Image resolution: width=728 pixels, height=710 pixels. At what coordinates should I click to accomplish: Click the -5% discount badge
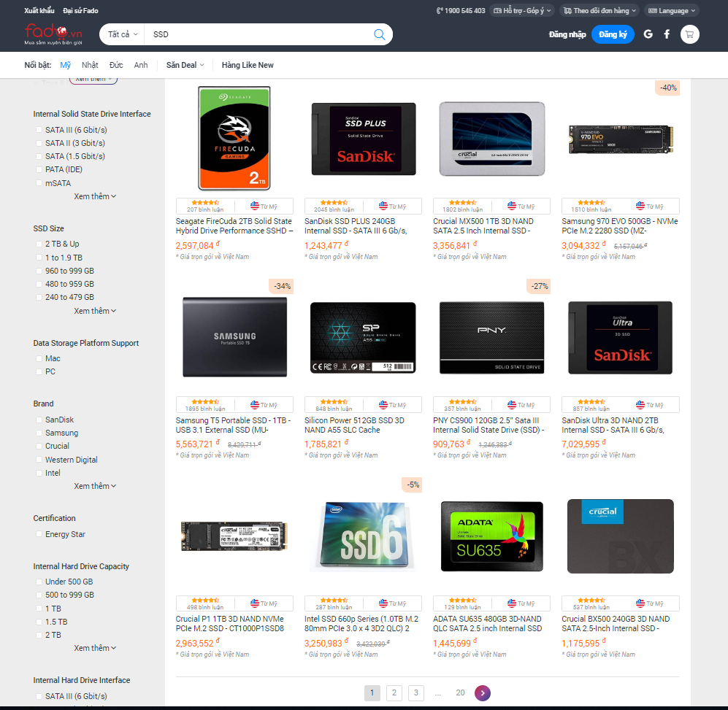coord(413,485)
